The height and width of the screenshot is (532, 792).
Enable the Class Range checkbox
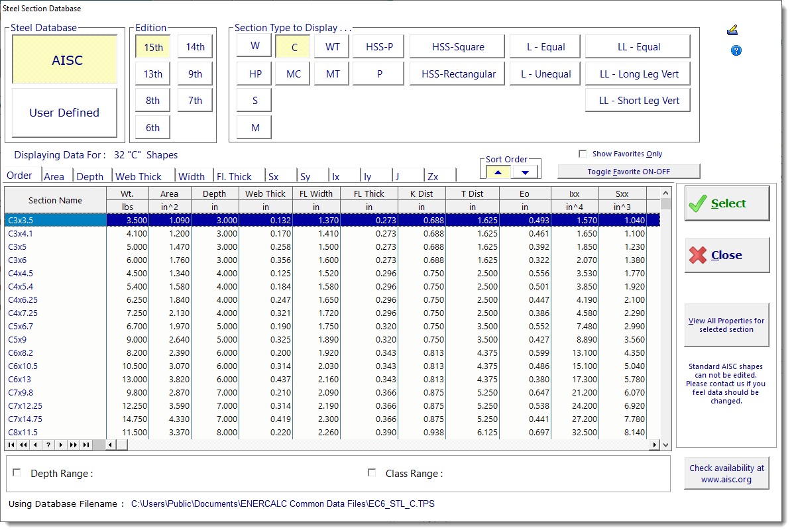(372, 472)
